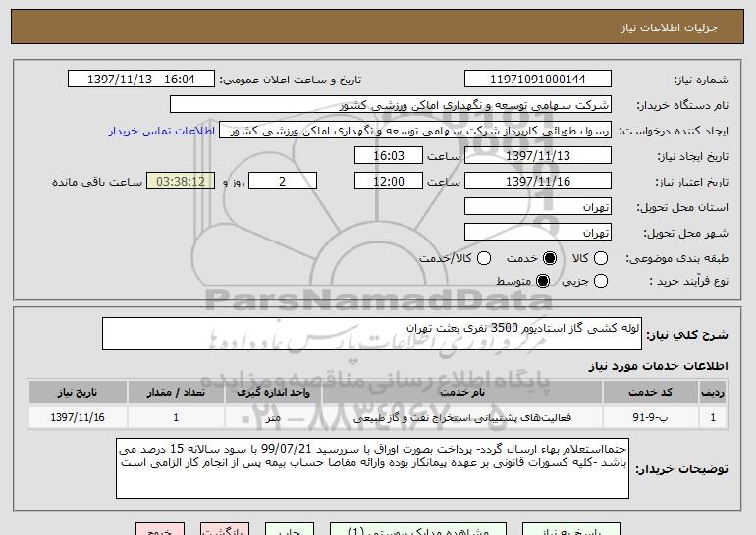Click the validity time field 12:00

(x=389, y=182)
